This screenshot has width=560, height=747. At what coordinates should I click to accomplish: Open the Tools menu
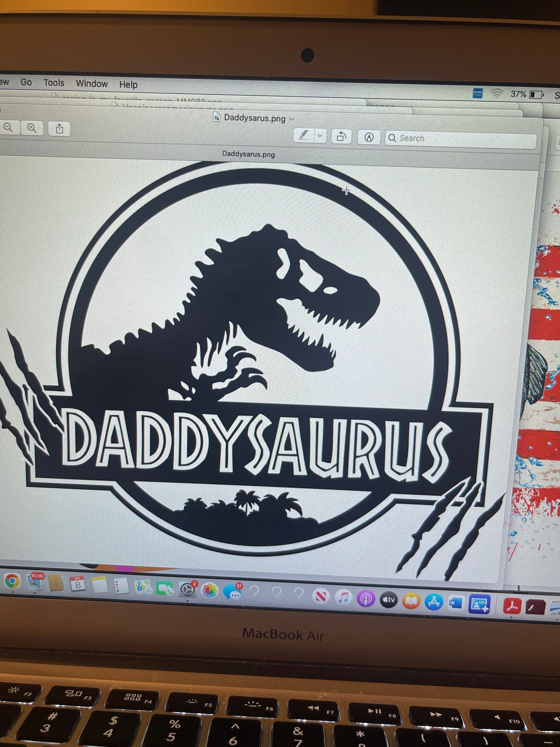coord(53,83)
